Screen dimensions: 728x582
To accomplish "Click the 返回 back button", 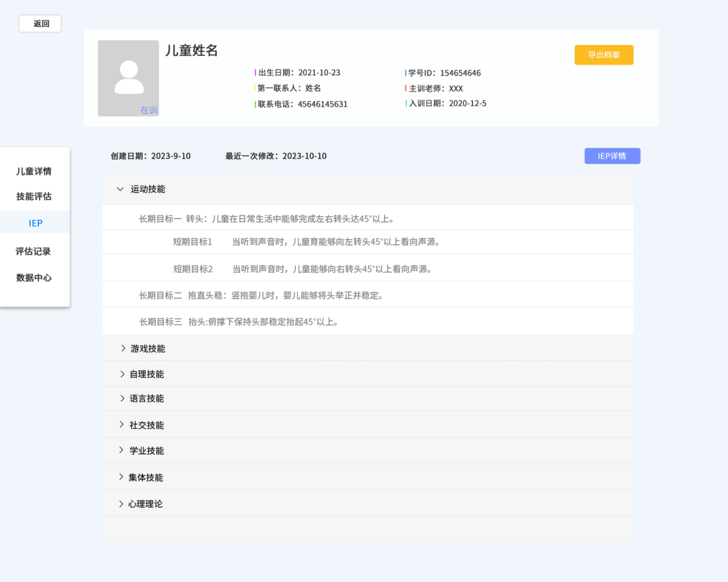I will (x=40, y=24).
